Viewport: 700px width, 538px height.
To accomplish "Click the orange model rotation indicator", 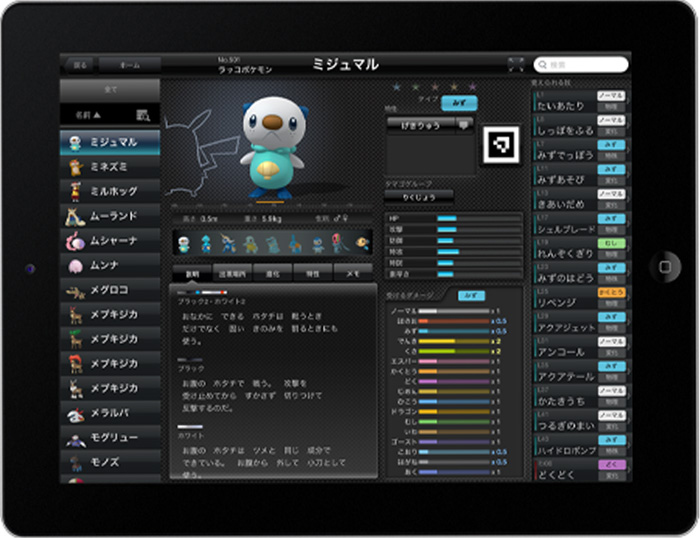I will tap(270, 203).
